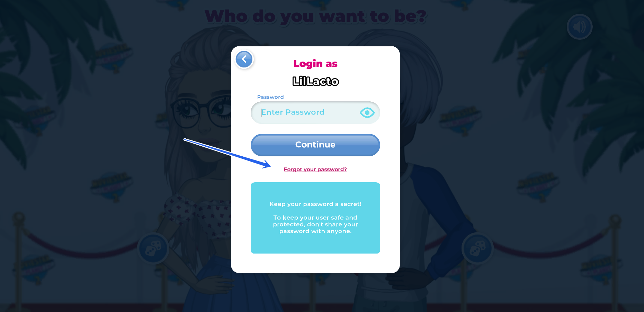The image size is (644, 312).
Task: Click the left dice randomize icon
Action: 153,248
